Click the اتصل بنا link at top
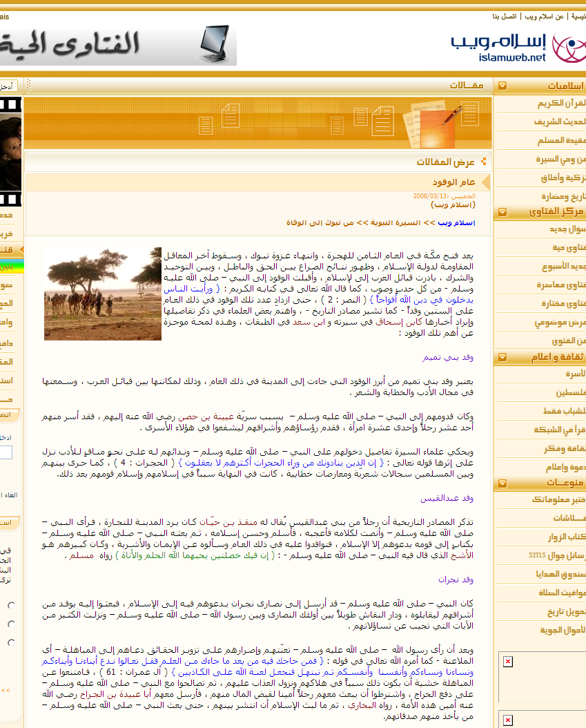The width and height of the screenshot is (586, 728). coord(505,16)
